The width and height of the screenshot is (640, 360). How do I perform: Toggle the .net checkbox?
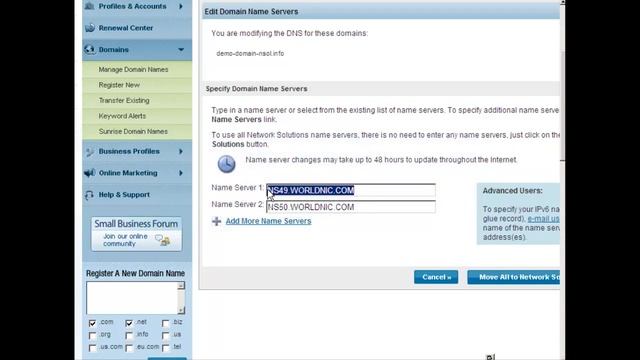(129, 323)
